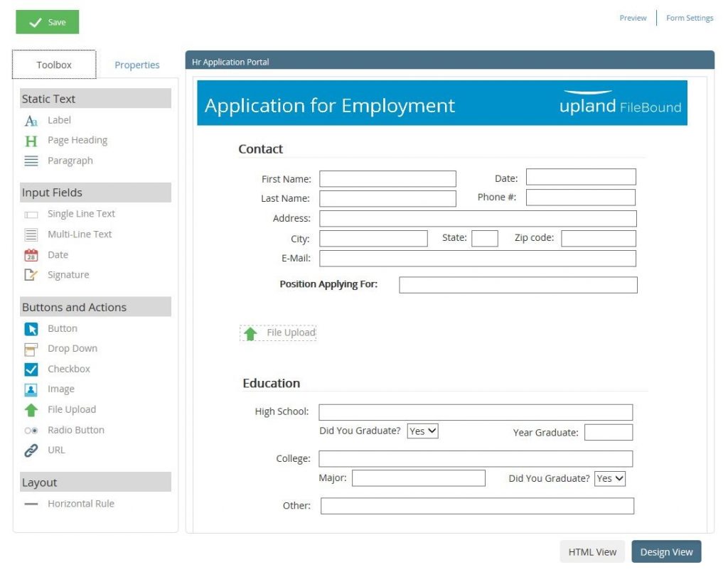Viewport: 728px width, 572px height.
Task: Select the Paragraph icon in Toolbox
Action: [31, 161]
